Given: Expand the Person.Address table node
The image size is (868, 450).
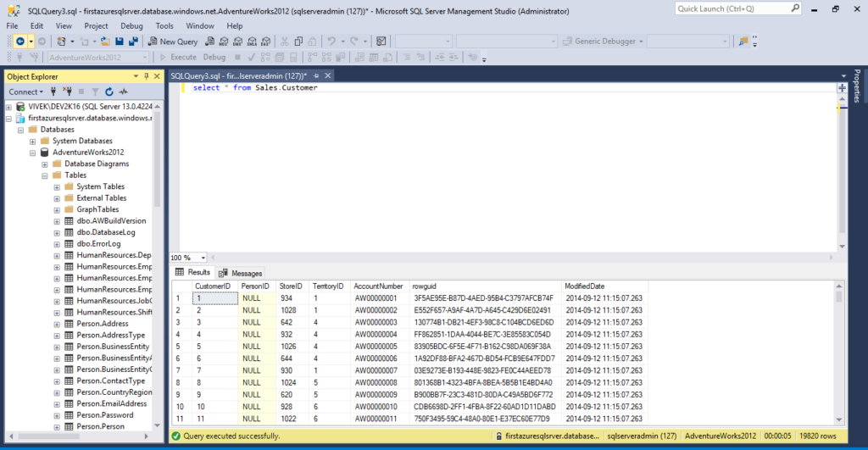Looking at the screenshot, I should point(57,325).
